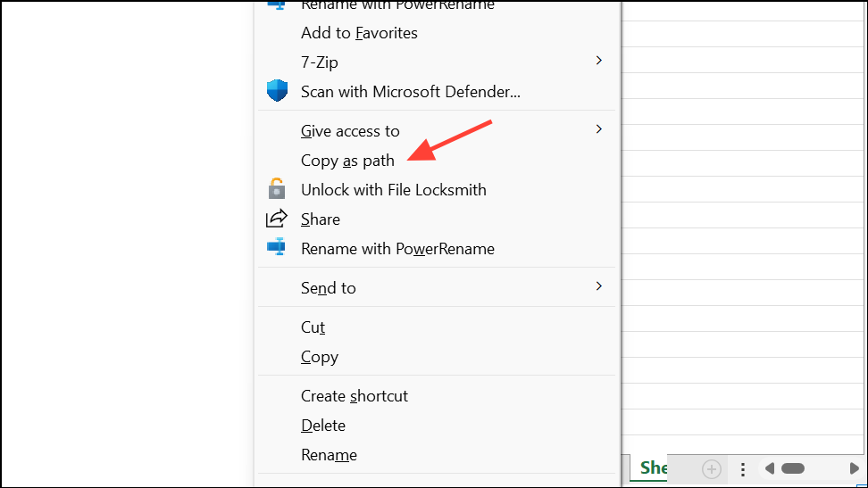Select Create shortcut
Viewport: 868px width, 488px height.
354,396
